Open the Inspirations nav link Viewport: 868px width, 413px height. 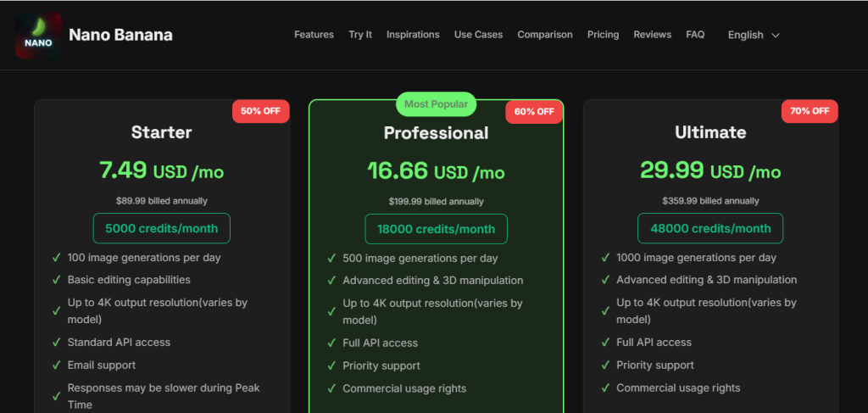click(x=413, y=34)
